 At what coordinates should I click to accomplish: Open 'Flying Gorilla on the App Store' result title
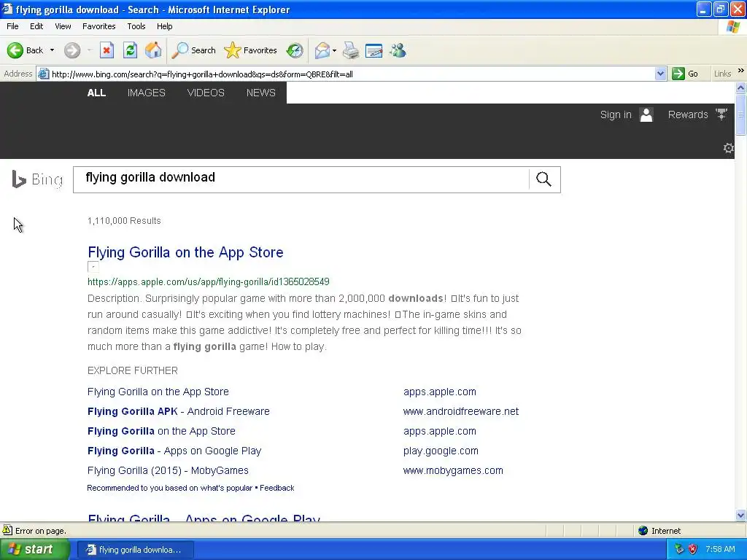click(x=185, y=252)
